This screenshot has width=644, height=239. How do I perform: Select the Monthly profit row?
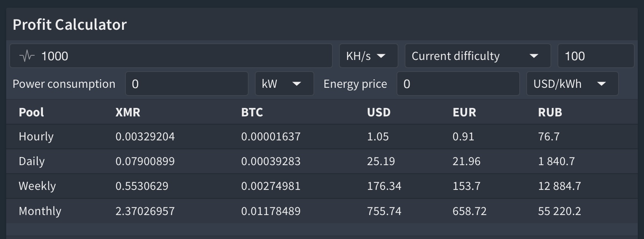tap(322, 211)
